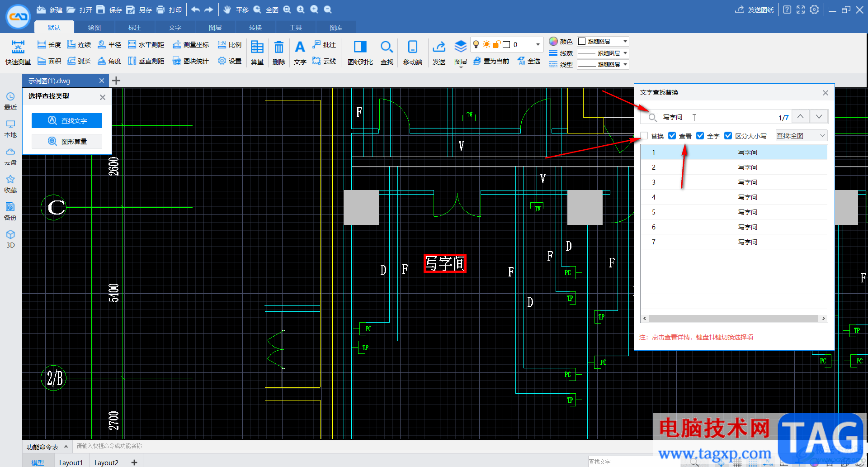Click the 查找 search tool in ribbon

(387, 52)
